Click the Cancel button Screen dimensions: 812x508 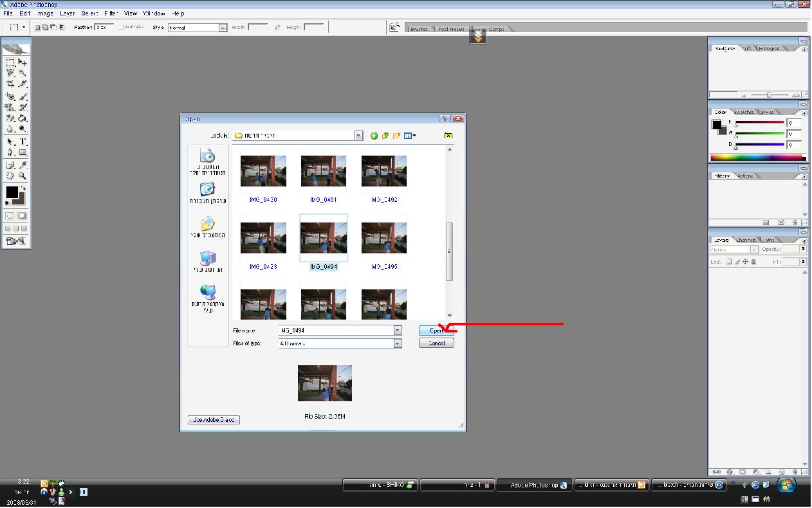point(436,343)
